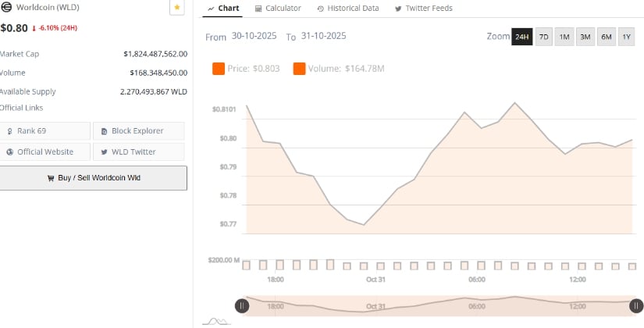Screen dimensions: 644x328
Task: Click the globe icon beside Official Website
Action: [x=10, y=152]
